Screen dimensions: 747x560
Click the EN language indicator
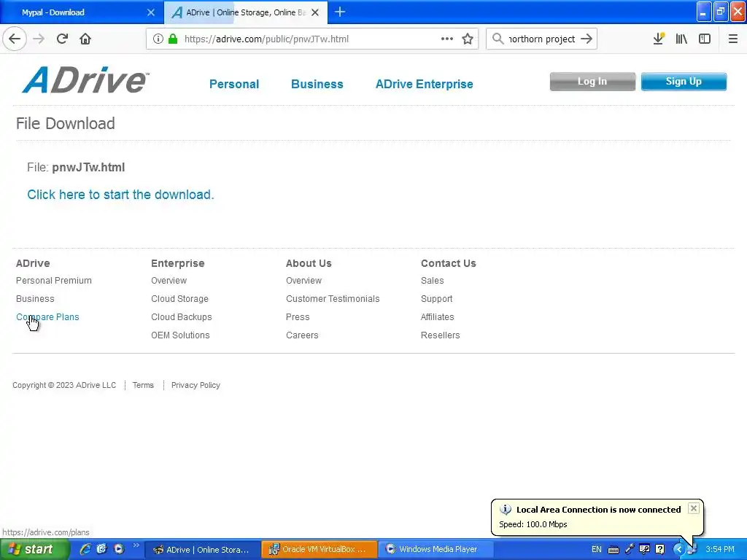597,550
